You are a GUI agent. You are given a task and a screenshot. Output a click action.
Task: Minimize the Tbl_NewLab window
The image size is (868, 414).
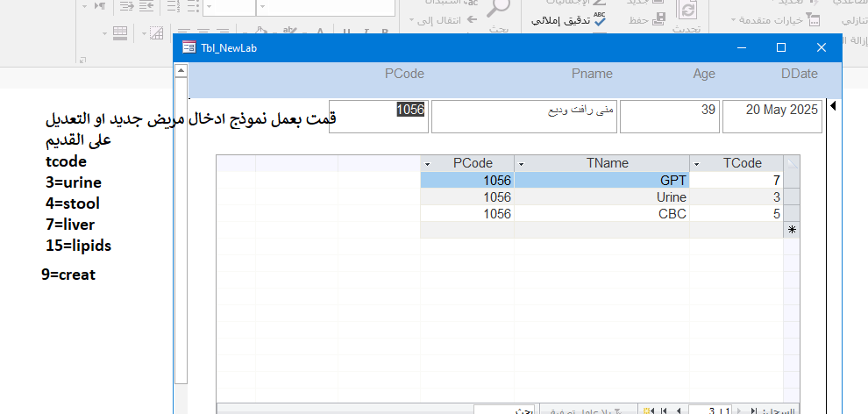pos(742,47)
